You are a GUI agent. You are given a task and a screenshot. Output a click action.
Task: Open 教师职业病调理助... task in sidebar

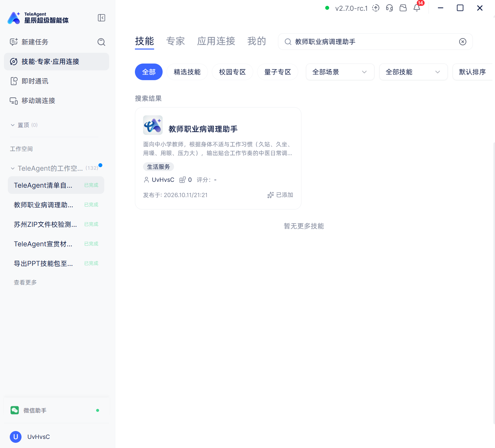56,205
